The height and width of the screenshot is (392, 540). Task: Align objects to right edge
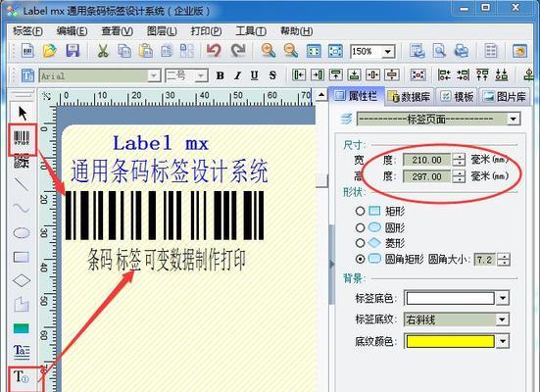click(x=318, y=74)
